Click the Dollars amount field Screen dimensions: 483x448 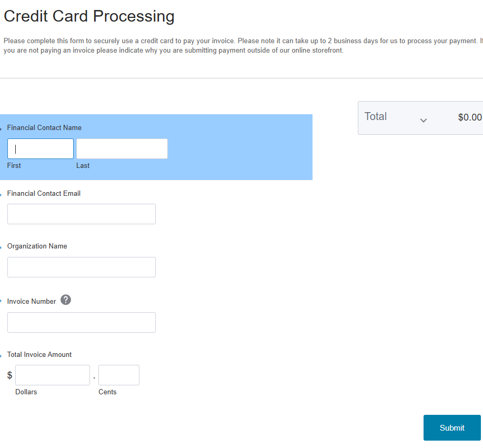53,375
